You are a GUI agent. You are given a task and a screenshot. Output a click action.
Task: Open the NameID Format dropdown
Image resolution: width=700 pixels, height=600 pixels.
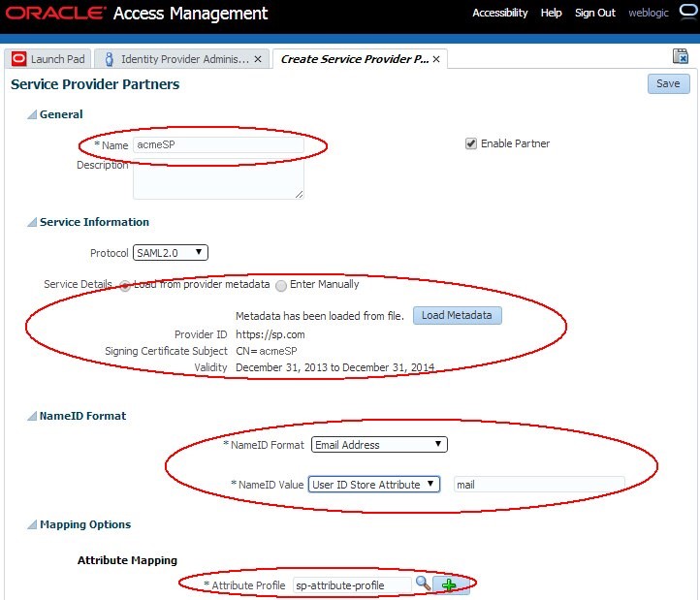coord(379,445)
